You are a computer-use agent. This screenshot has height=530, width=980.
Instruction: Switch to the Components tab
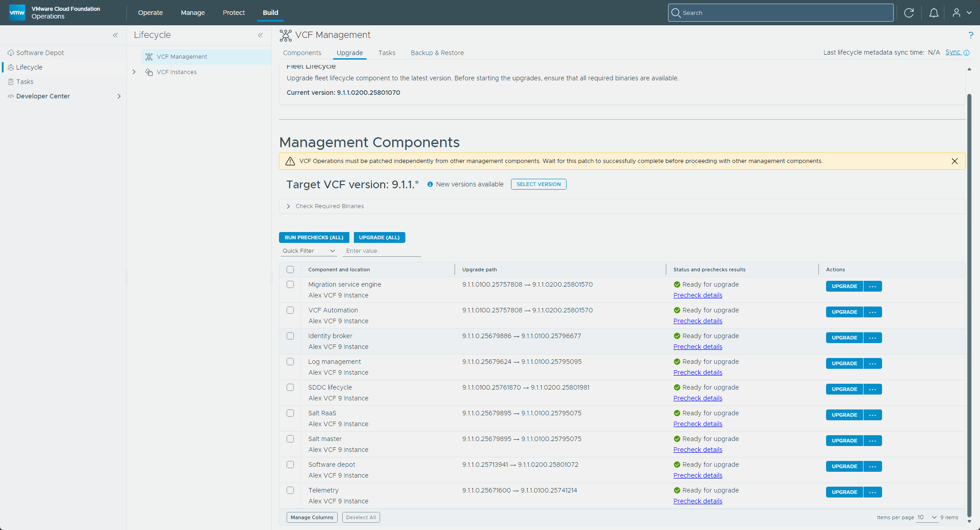click(x=302, y=53)
